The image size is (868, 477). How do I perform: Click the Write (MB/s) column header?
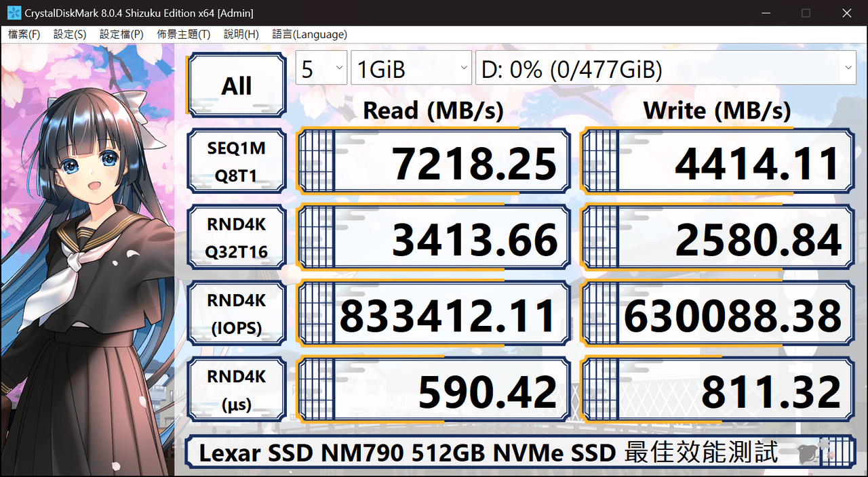(717, 110)
